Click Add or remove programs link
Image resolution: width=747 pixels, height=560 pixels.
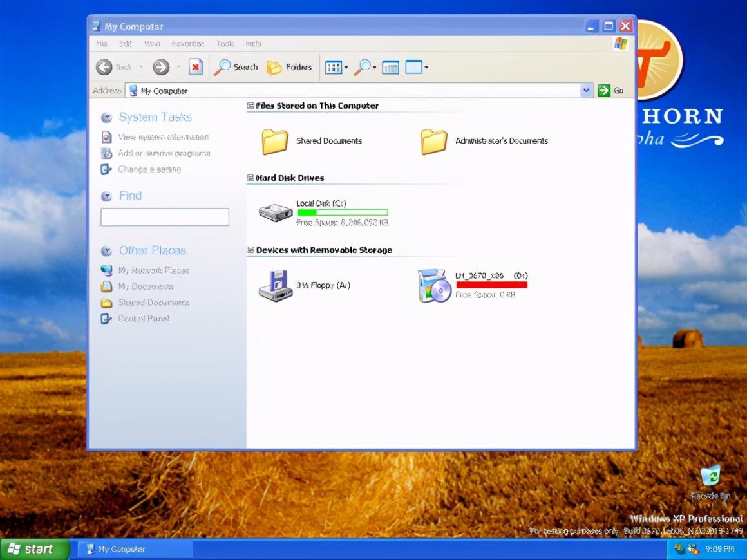(x=164, y=153)
